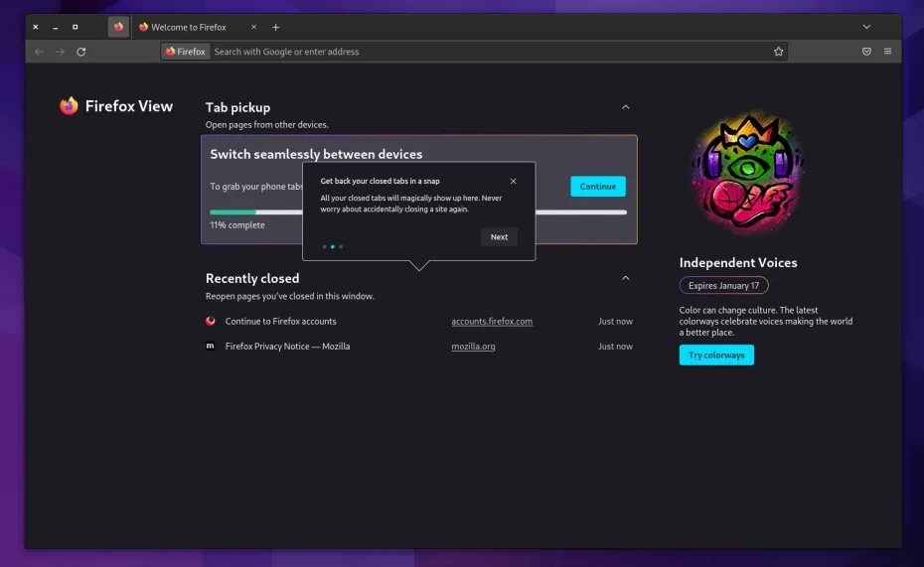Image resolution: width=924 pixels, height=567 pixels.
Task: Go back with the back arrow
Action: click(39, 52)
